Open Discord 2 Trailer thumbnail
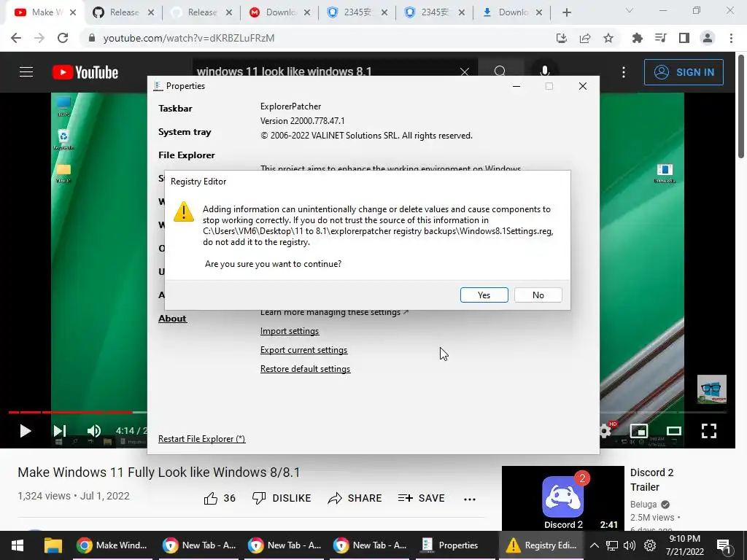Screen dimensions: 747x560 pos(562,498)
